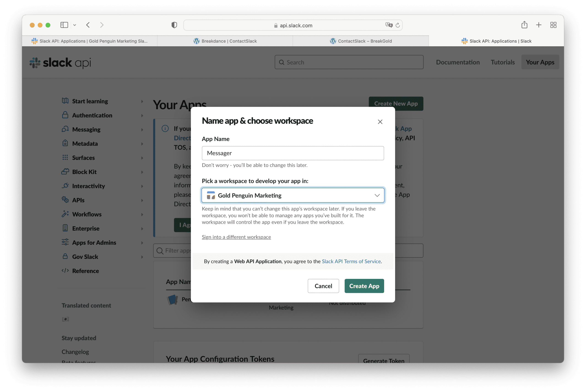Expand the Block Kit section arrow
Viewport: 586px width, 392px height.
pyautogui.click(x=142, y=172)
